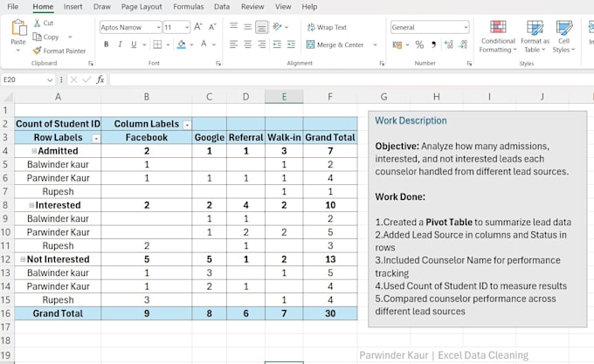Open Font dialog launcher

click(218, 64)
